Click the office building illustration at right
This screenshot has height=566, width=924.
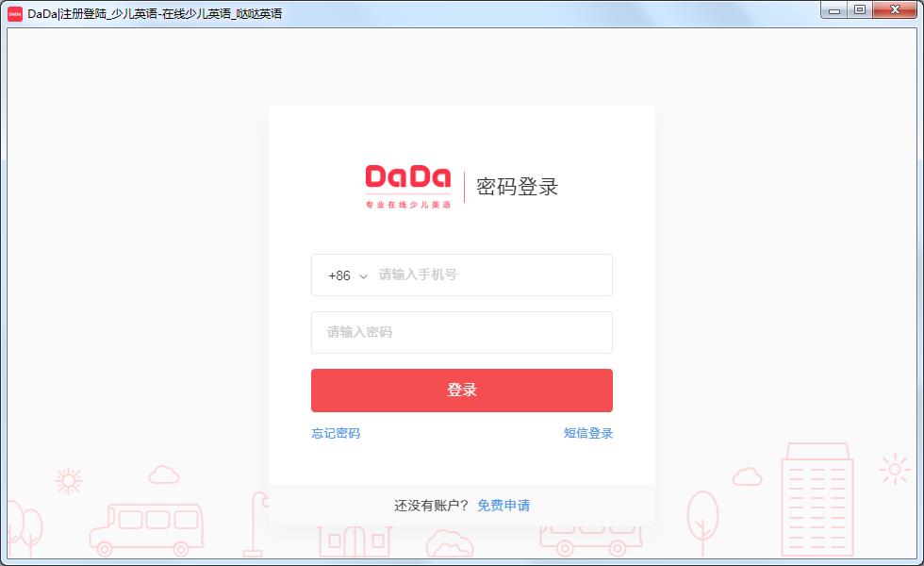(x=817, y=499)
